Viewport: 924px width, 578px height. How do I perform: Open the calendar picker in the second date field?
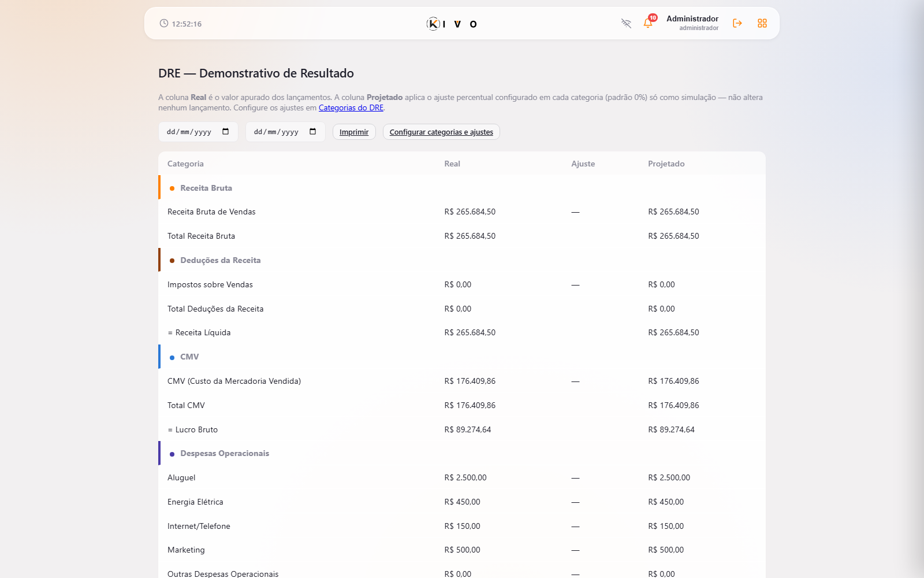pyautogui.click(x=313, y=132)
